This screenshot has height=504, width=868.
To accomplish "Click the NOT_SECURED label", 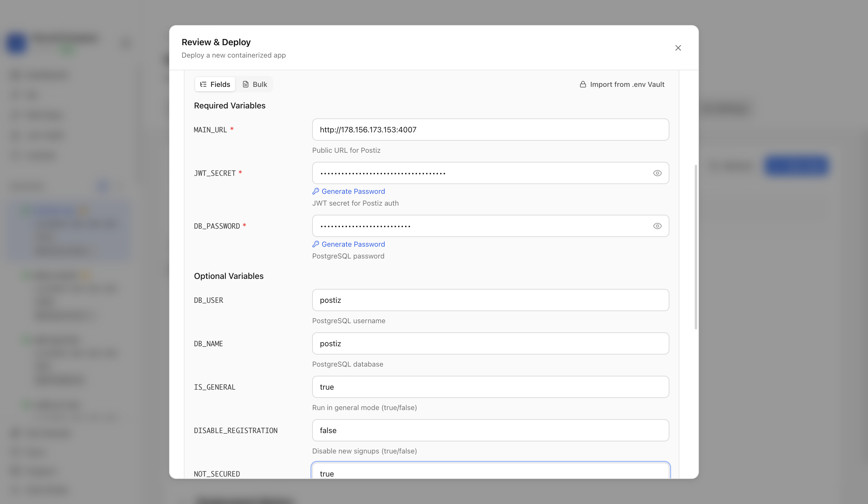I will click(x=217, y=474).
